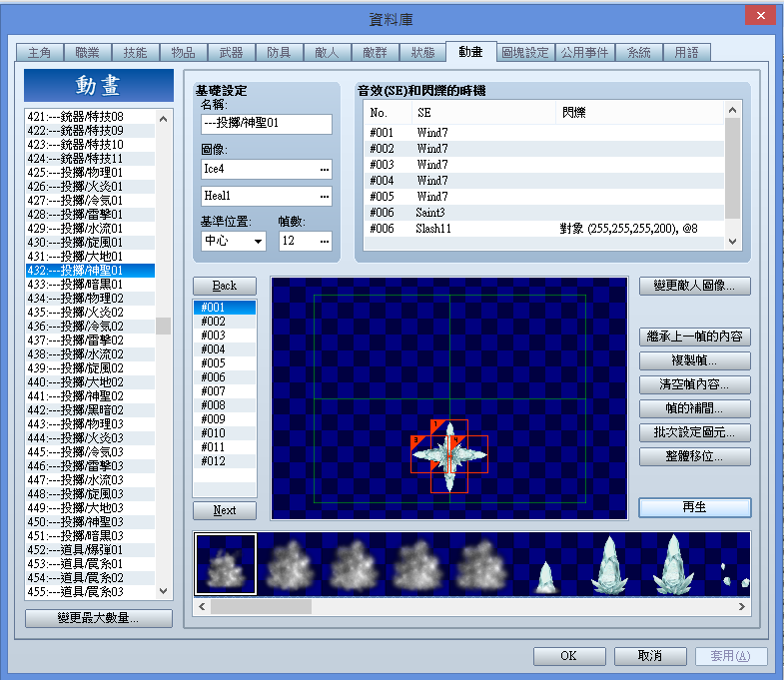Select animation 452:---道具/爆弾01
This screenshot has height=680, width=784.
(91, 550)
